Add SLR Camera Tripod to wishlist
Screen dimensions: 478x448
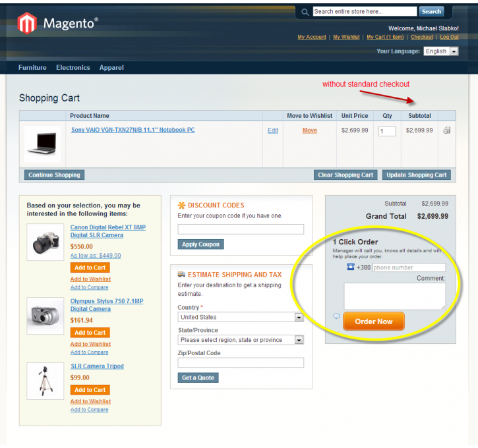pos(90,401)
